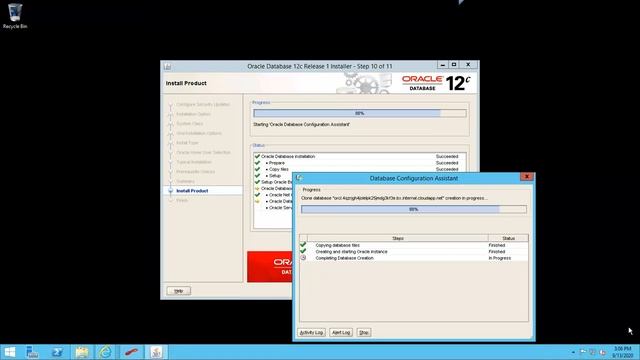
Task: Click the Windows Start button
Action: tap(9, 352)
